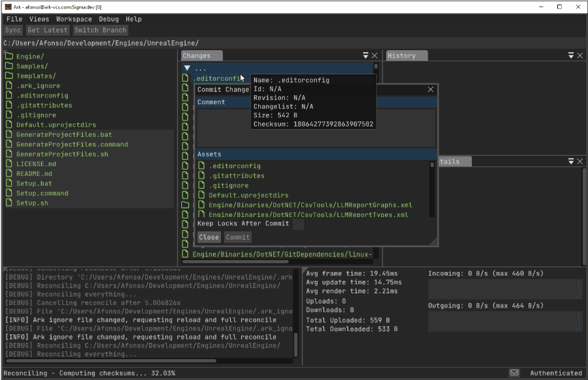Select Engine/Binaries/DotNET/GitDependencies/linux- entry in Changes
Viewport: 588px width, 380px height.
[x=283, y=254]
